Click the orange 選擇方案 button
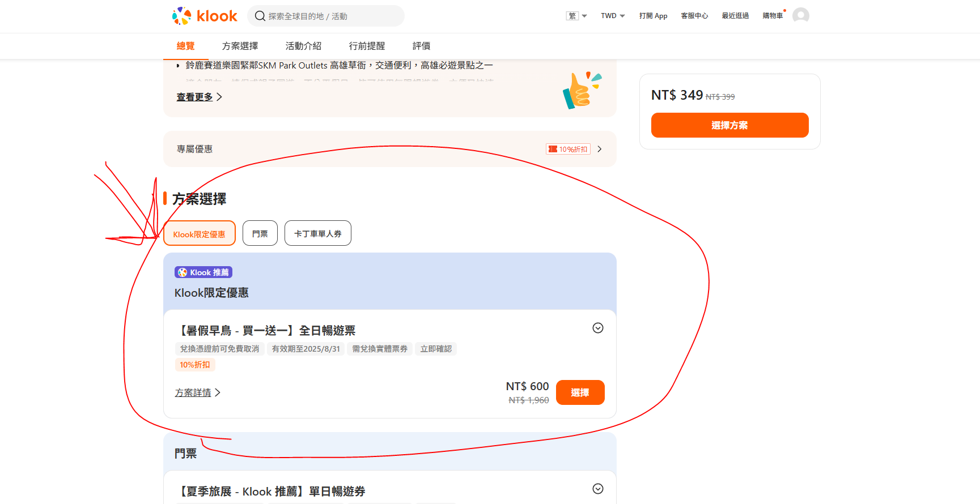This screenshot has height=504, width=980. (730, 125)
